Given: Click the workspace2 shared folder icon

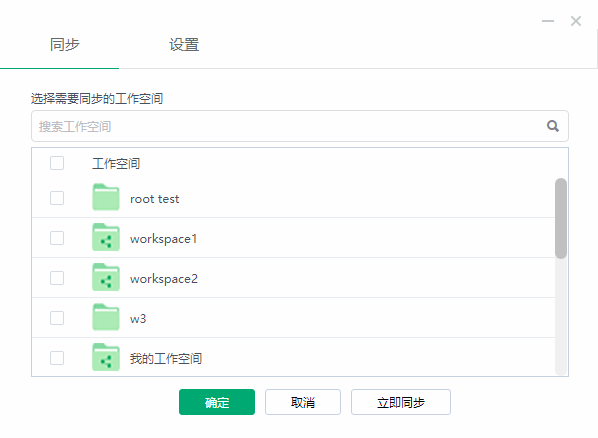Looking at the screenshot, I should tap(106, 277).
